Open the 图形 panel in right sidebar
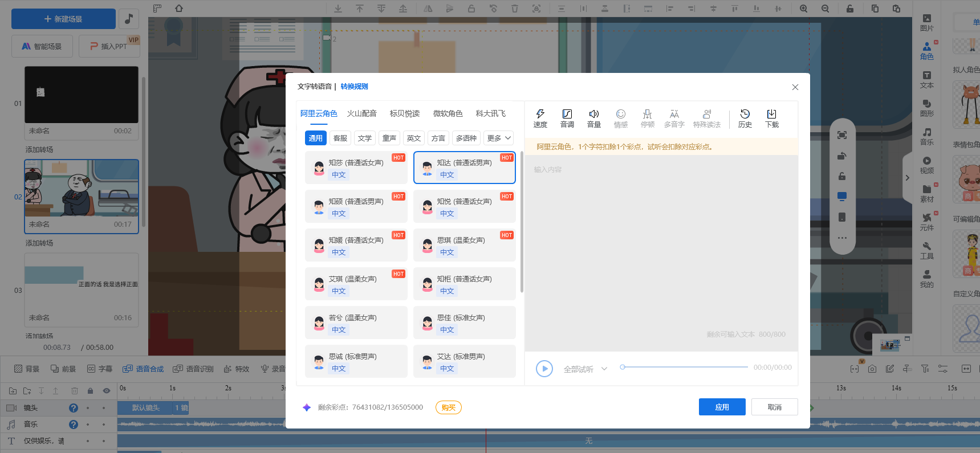 click(926, 108)
